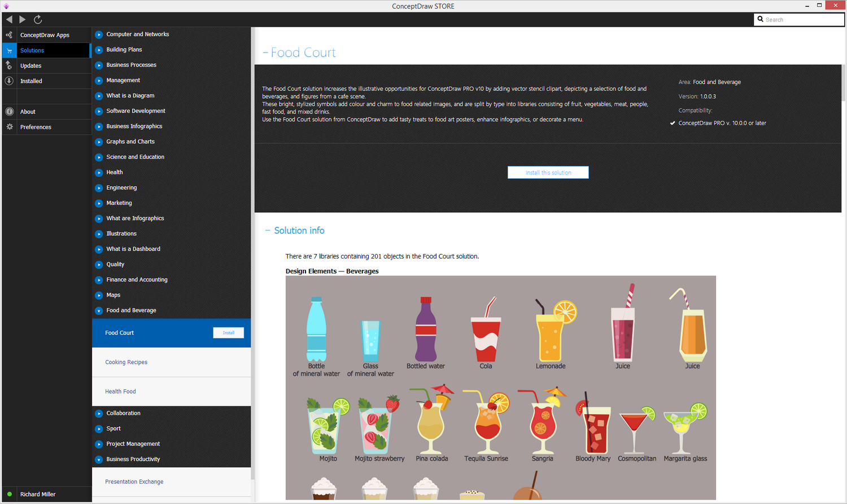Image resolution: width=847 pixels, height=504 pixels.
Task: Expand the Maps category
Action: pos(99,295)
